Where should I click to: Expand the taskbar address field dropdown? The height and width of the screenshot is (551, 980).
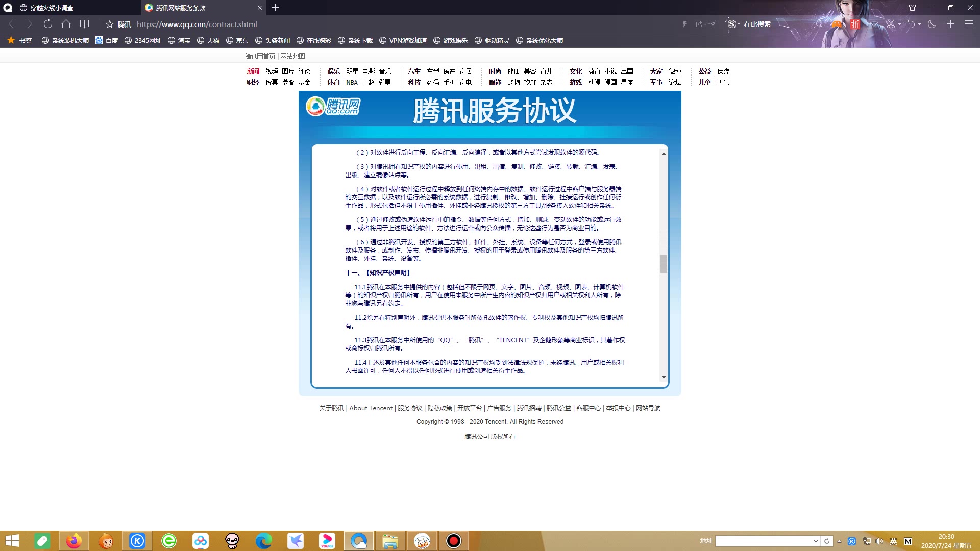click(x=815, y=541)
